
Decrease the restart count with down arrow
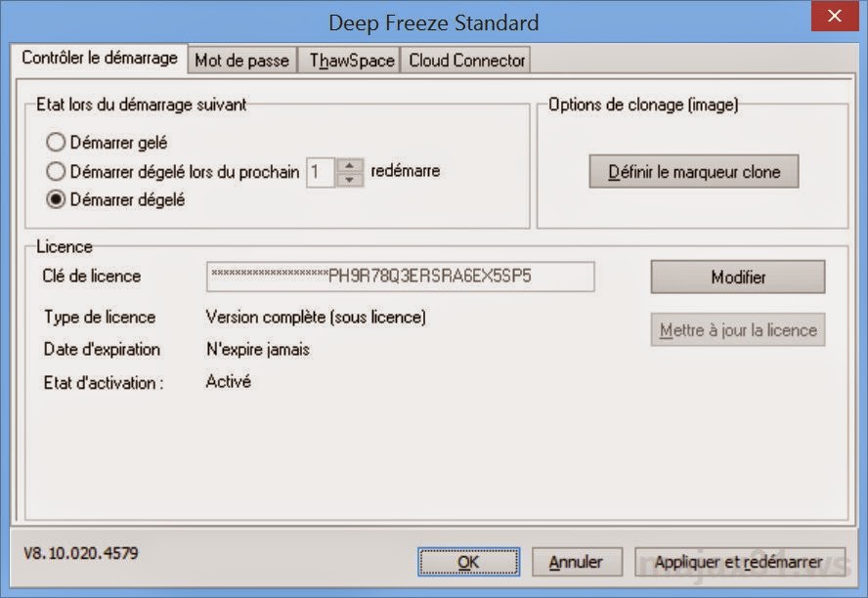click(x=350, y=180)
